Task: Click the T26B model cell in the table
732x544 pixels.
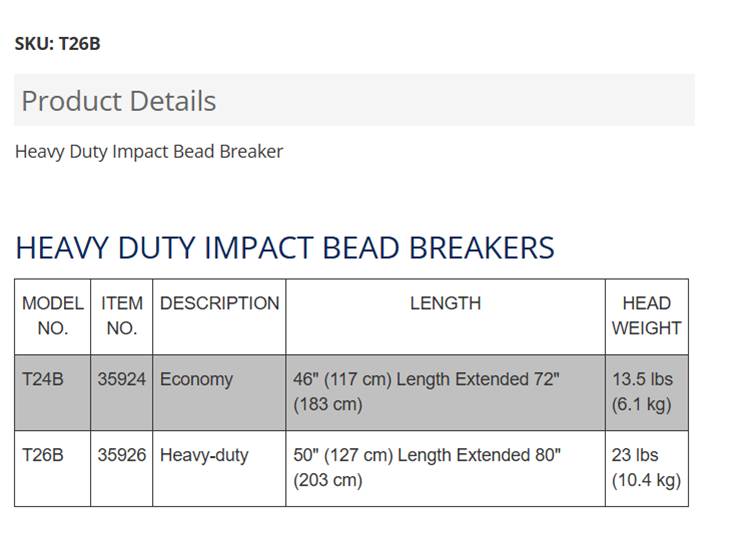Action: [x=43, y=456]
